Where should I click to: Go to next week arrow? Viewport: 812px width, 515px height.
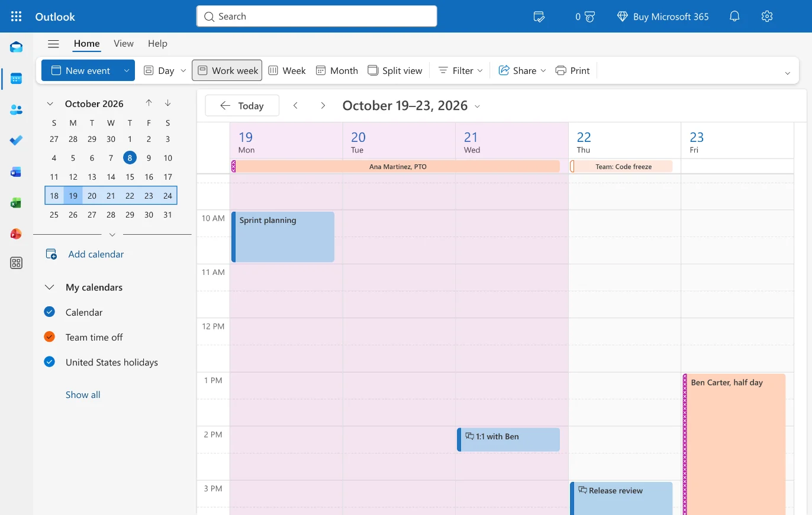(323, 105)
